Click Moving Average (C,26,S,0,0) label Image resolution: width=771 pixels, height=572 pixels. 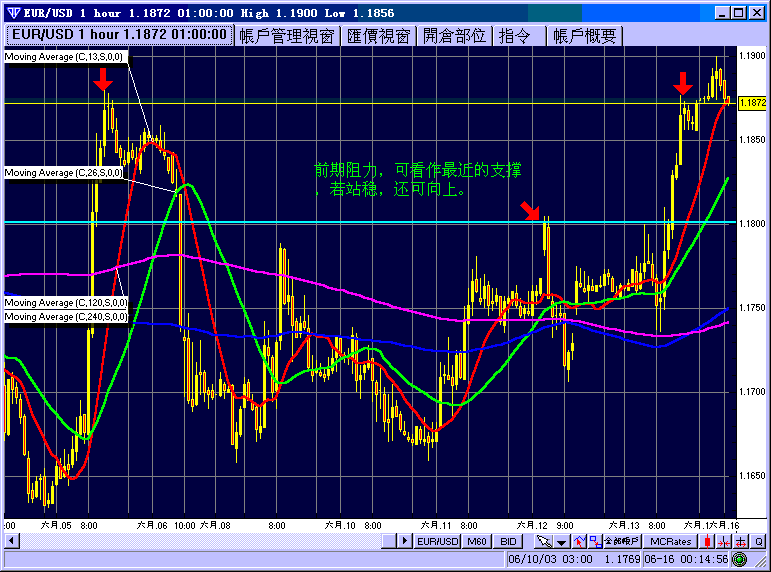click(64, 173)
